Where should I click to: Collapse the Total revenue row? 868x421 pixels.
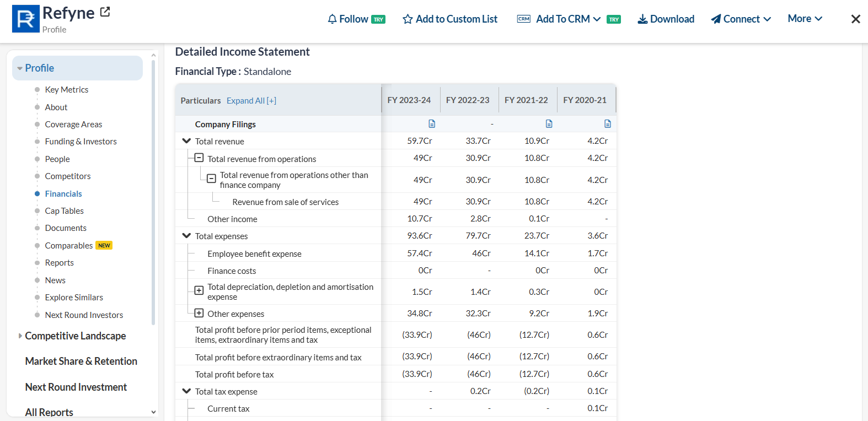click(186, 141)
